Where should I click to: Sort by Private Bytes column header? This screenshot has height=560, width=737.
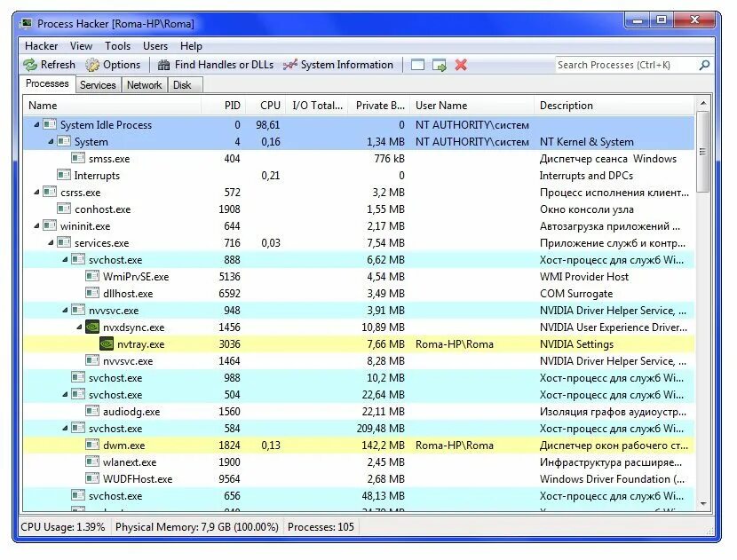click(x=379, y=106)
